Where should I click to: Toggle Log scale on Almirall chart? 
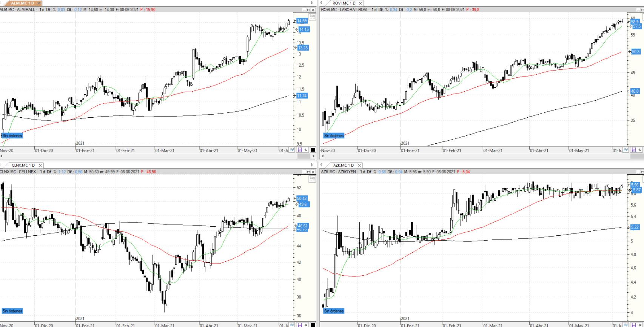point(312,16)
